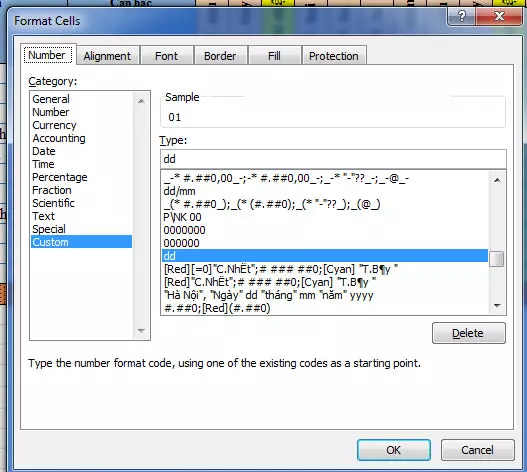Click the Help question mark icon
The width and height of the screenshot is (527, 472).
coord(462,16)
